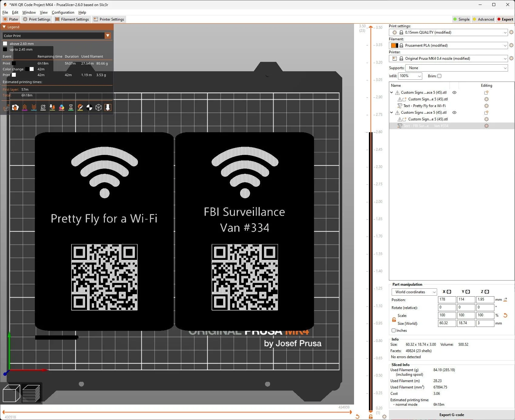
Task: Open the File menu
Action: click(5, 12)
